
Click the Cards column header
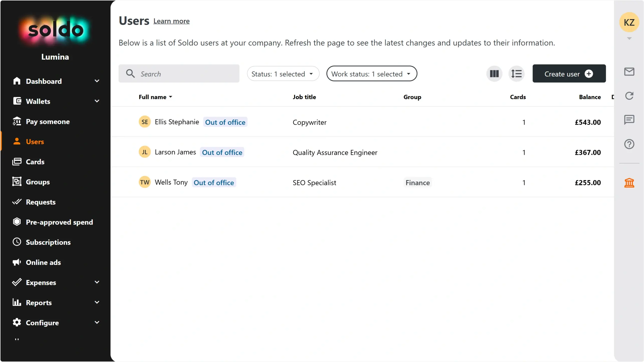pyautogui.click(x=518, y=97)
